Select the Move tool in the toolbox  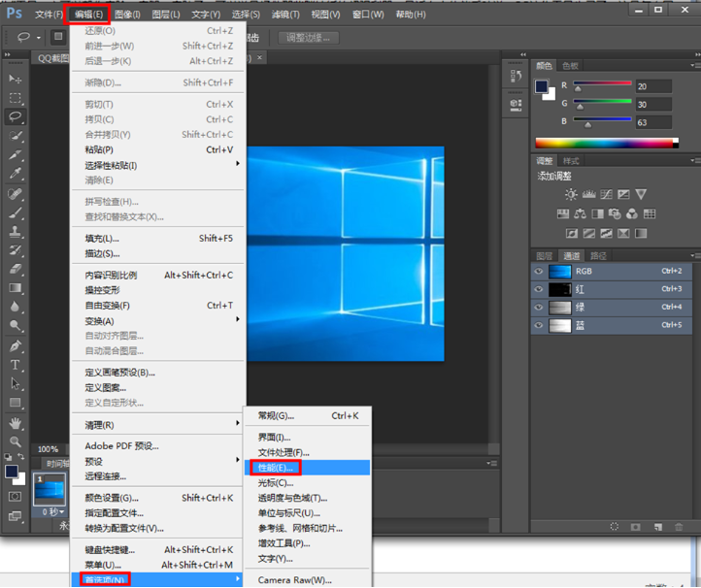(15, 79)
